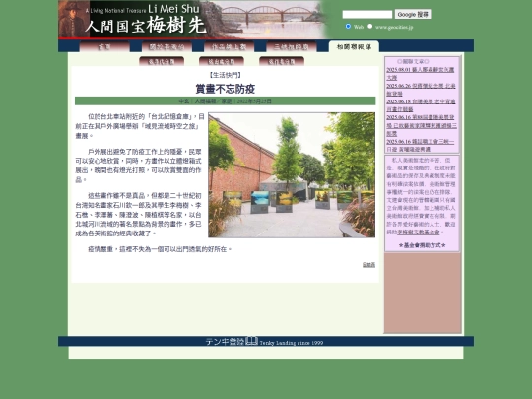The width and height of the screenshot is (532, 399).
Task: Click the 回前頁 link below the article
Action: (x=368, y=265)
